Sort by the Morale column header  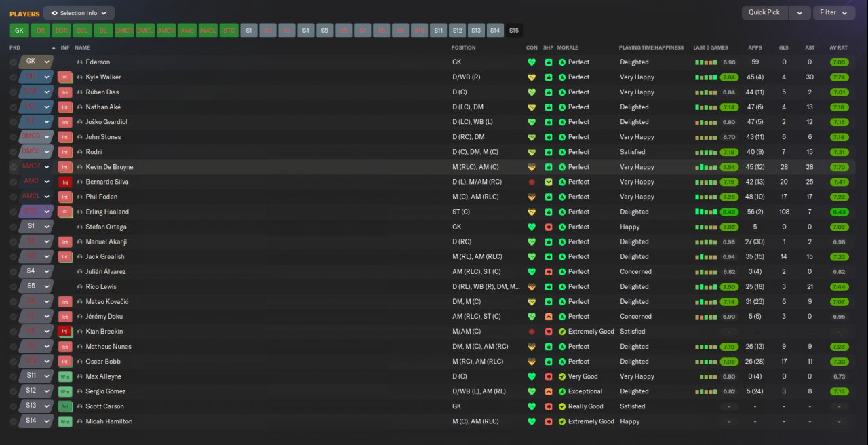568,48
